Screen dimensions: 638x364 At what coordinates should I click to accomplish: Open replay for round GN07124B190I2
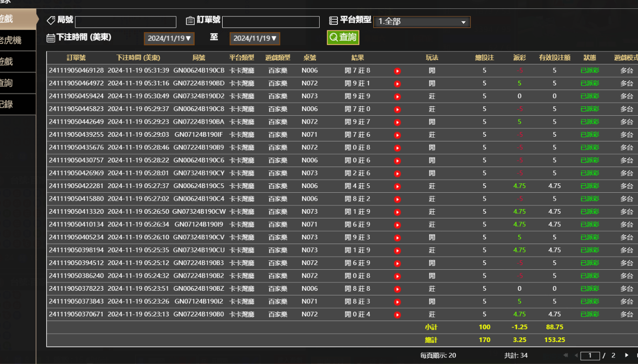click(397, 302)
